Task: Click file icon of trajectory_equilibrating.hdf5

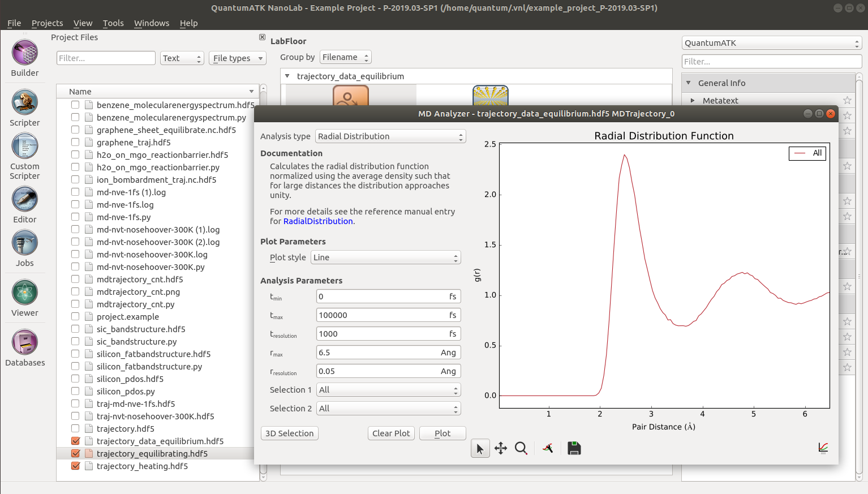Action: pos(89,453)
